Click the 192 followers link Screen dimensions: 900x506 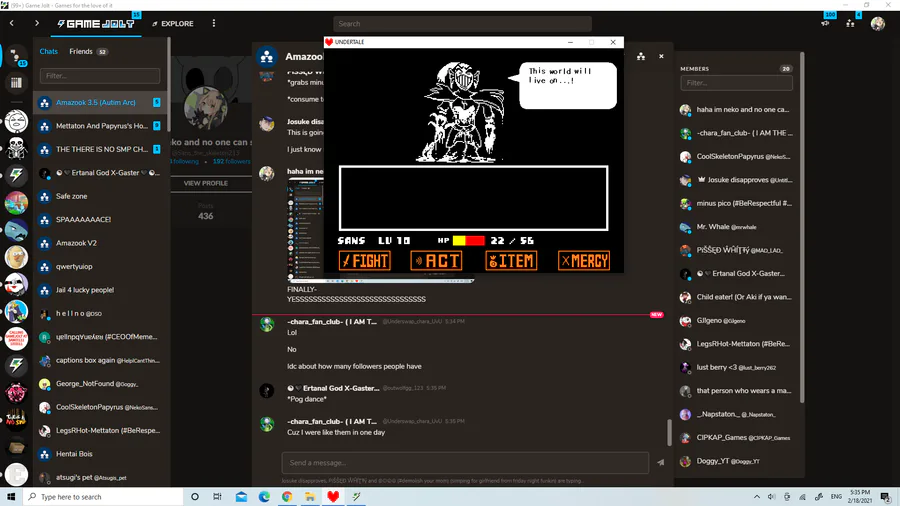pos(231,162)
